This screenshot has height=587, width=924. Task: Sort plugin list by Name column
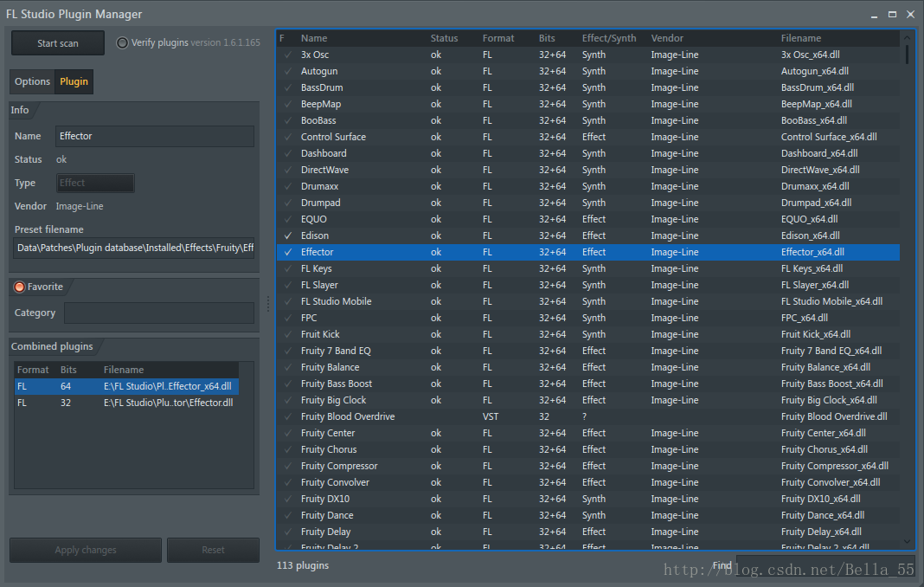(314, 38)
